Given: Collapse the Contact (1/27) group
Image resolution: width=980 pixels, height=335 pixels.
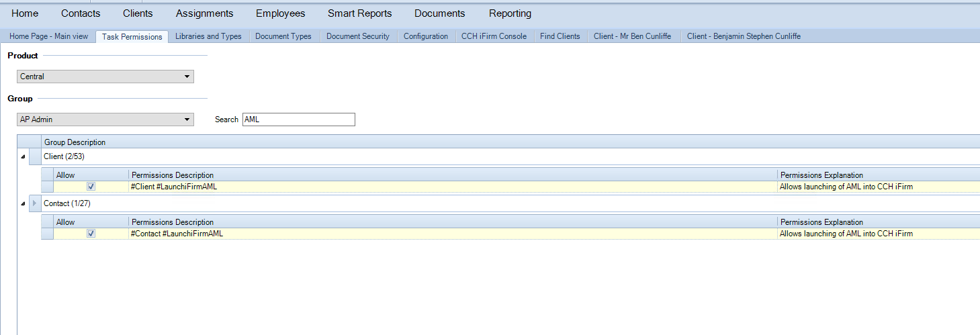Looking at the screenshot, I should pyautogui.click(x=24, y=203).
